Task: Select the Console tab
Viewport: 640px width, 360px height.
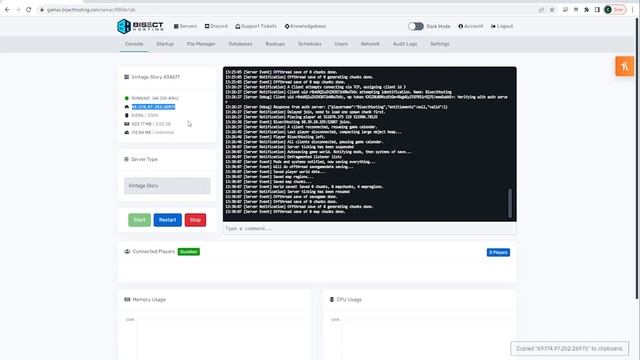Action: pos(134,44)
